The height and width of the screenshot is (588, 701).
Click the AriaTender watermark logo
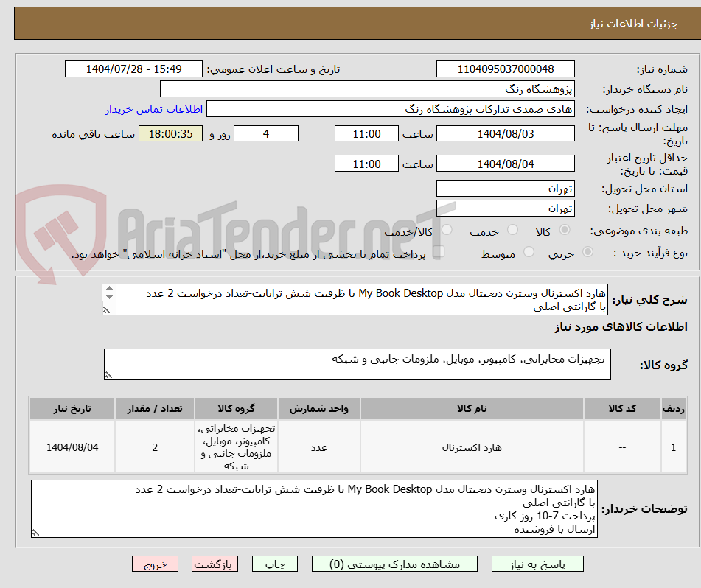(66, 221)
